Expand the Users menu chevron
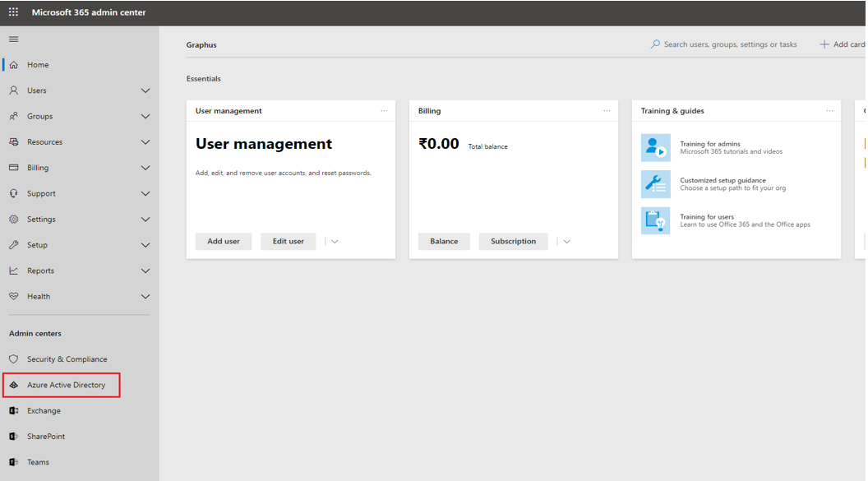Screen dimensions: 868x481 point(145,90)
